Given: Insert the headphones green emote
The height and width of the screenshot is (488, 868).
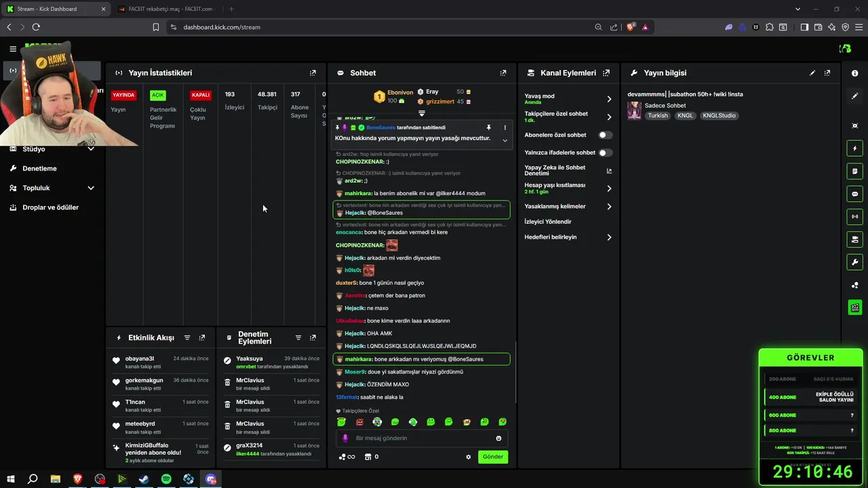Looking at the screenshot, I should click(413, 422).
